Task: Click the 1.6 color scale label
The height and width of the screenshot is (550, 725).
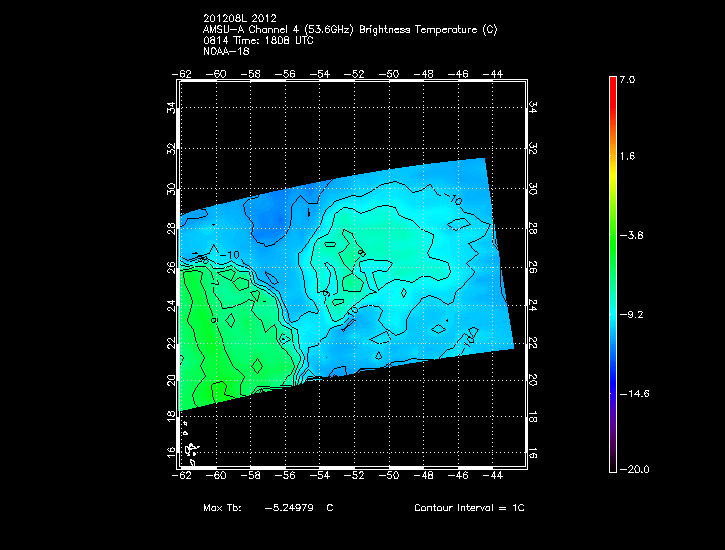Action: (x=626, y=157)
